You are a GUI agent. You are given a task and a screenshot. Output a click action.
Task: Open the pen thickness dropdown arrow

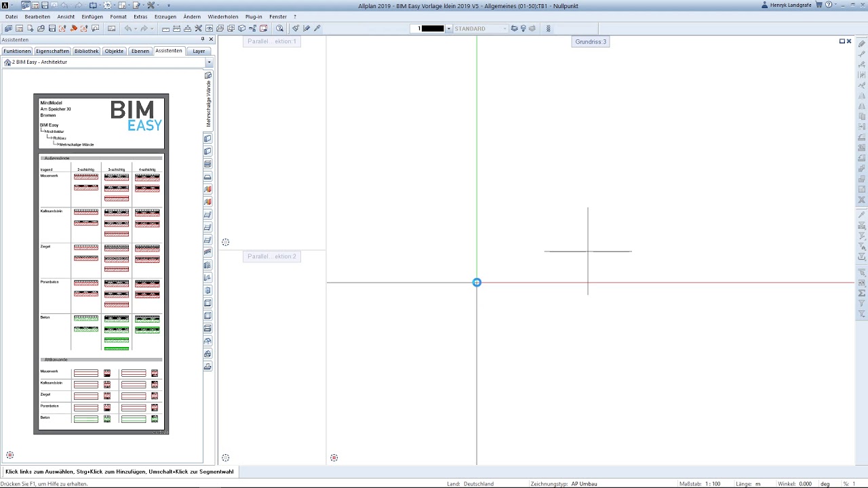click(448, 28)
